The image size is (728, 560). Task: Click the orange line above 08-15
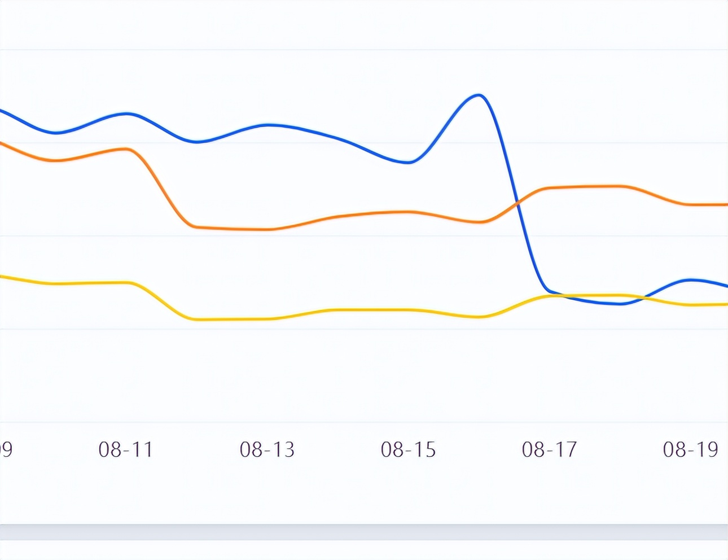pos(409,212)
